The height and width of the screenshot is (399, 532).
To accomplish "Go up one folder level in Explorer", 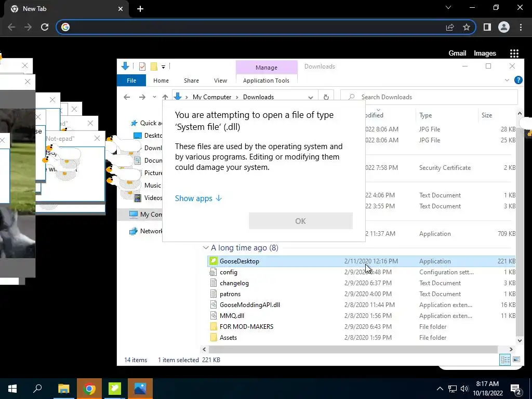I will tap(165, 97).
